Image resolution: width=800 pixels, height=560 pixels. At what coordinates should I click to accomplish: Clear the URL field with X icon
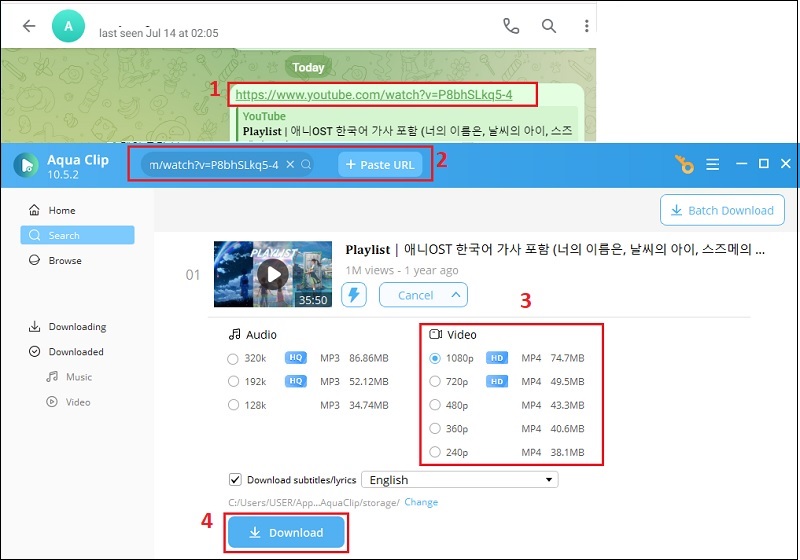coord(290,164)
